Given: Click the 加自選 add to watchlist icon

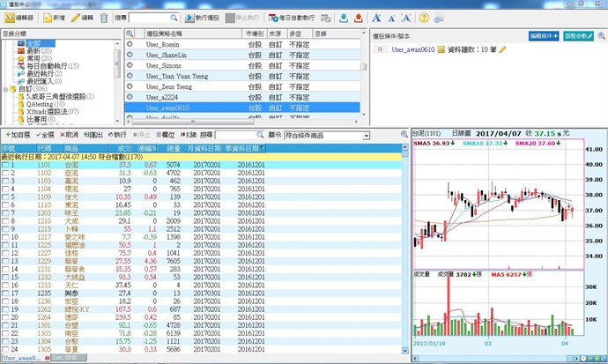Looking at the screenshot, I should tap(18, 135).
